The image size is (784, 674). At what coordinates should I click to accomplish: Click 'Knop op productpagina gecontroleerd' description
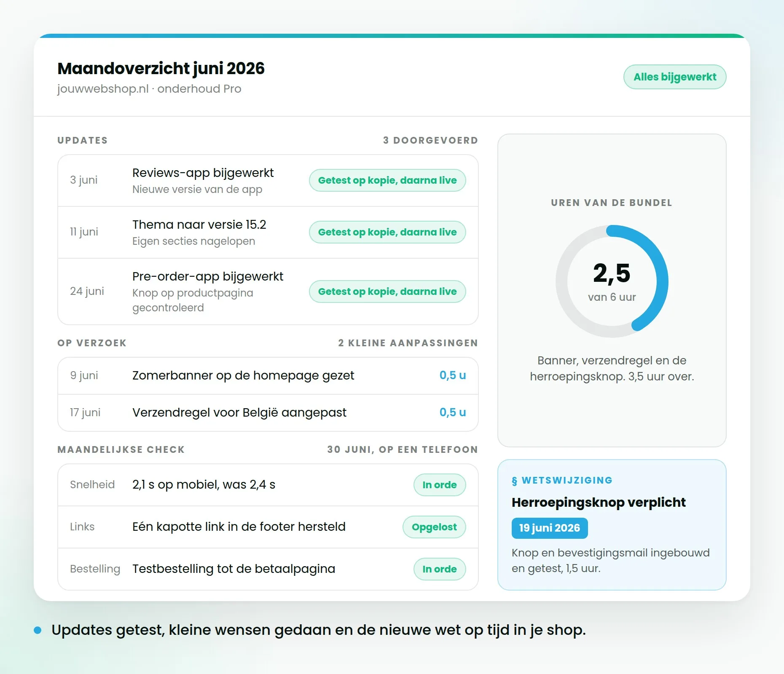(193, 300)
